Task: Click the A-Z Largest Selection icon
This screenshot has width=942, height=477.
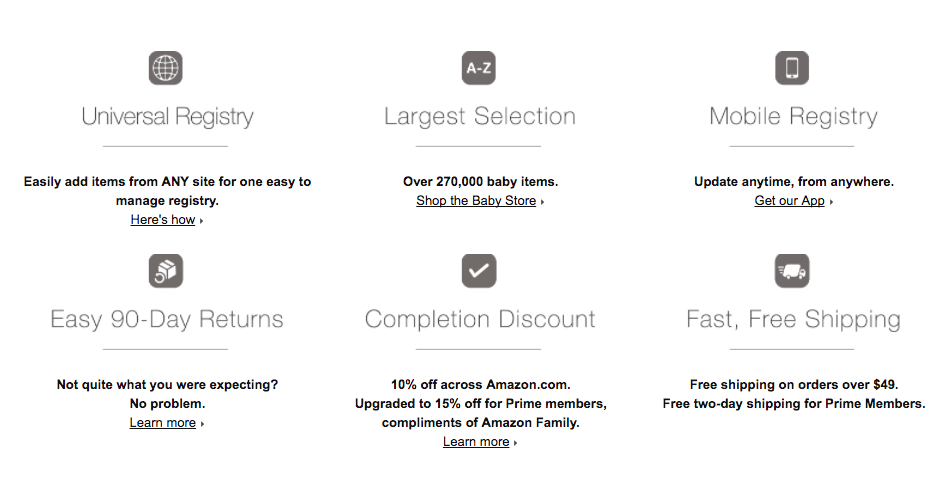Action: 479,68
